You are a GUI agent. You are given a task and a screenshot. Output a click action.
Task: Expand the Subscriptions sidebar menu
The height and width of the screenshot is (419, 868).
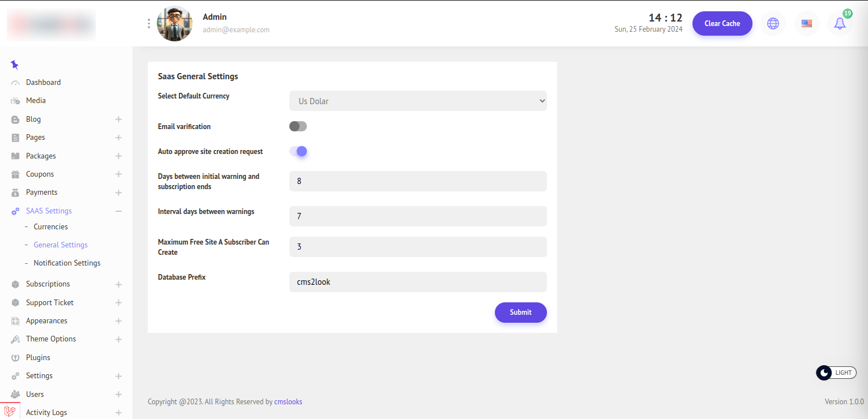tap(118, 284)
